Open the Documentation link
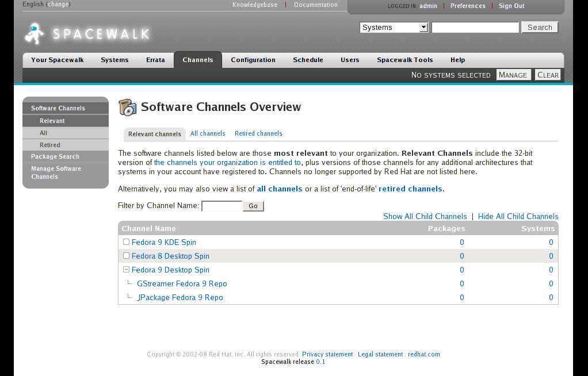Screen dimensions: 588x376 [316, 5]
